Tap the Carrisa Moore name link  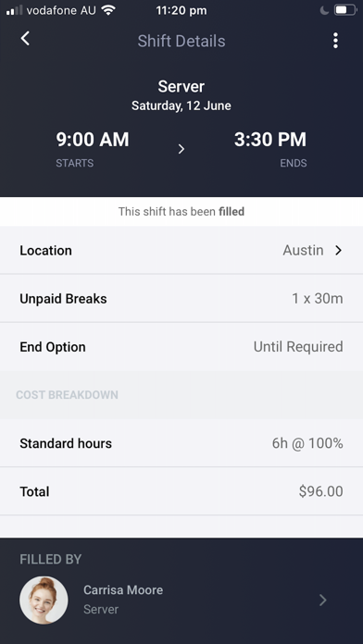(123, 589)
